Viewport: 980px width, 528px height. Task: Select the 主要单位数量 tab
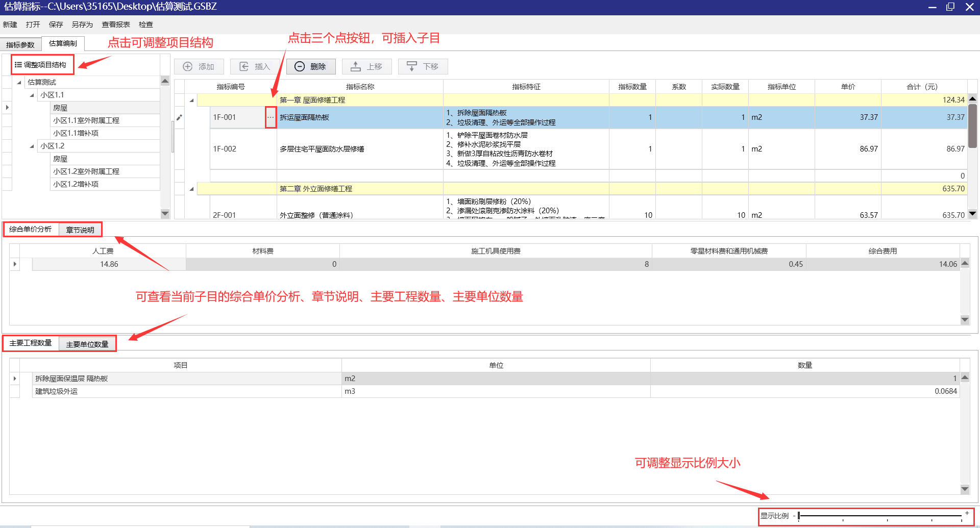(87, 344)
